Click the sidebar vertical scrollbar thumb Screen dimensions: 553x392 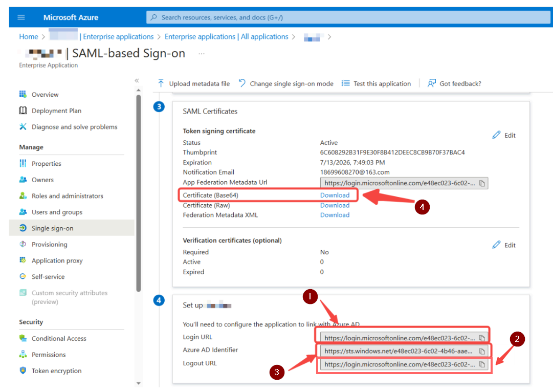[x=139, y=193]
